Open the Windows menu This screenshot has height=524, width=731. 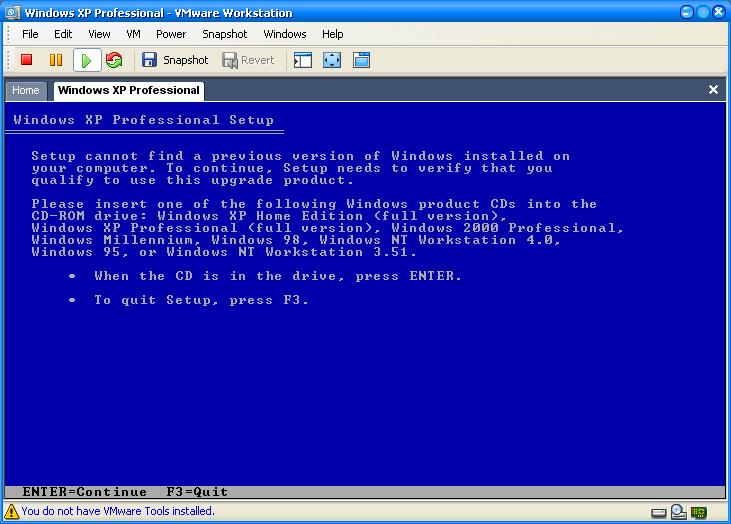click(x=285, y=34)
